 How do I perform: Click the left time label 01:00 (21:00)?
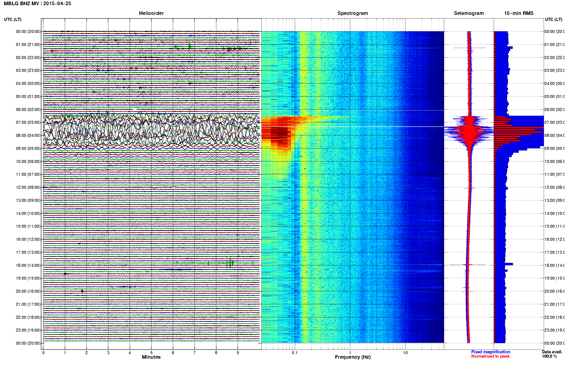pos(28,44)
